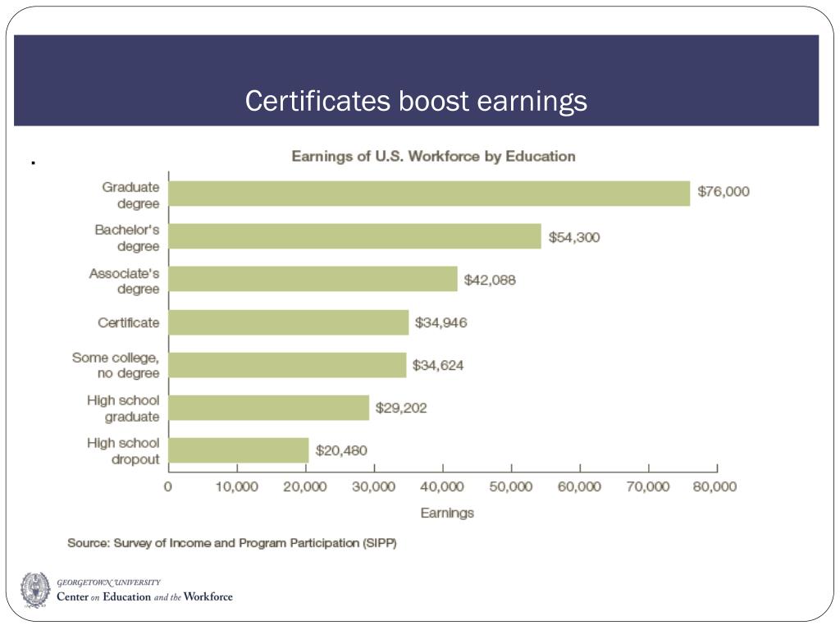Click the Bachelor's degree bar
Image resolution: width=840 pixels, height=630 pixels.
[x=354, y=236]
